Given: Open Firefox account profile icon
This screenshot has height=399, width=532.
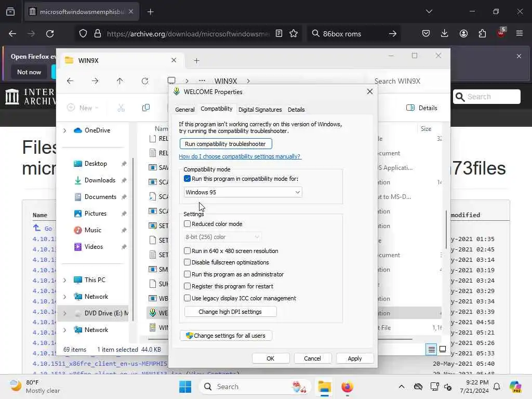Looking at the screenshot, I should pos(463,33).
